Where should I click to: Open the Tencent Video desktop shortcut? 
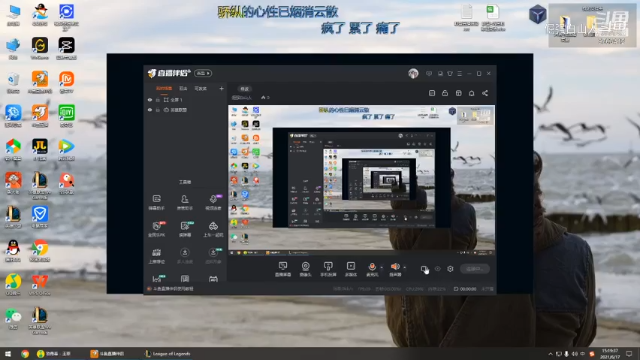(x=66, y=149)
